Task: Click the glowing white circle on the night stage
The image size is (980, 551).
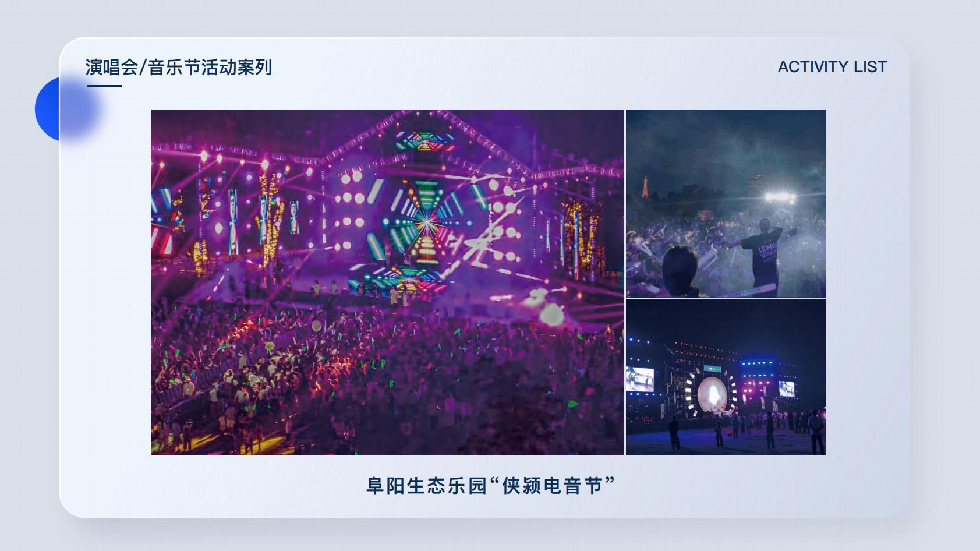Action: coord(711,393)
